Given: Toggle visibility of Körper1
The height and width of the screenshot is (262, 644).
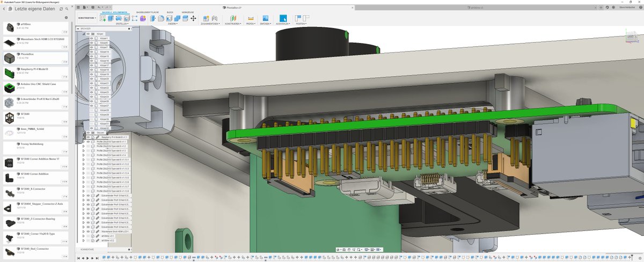Looking at the screenshot, I should pyautogui.click(x=91, y=39).
